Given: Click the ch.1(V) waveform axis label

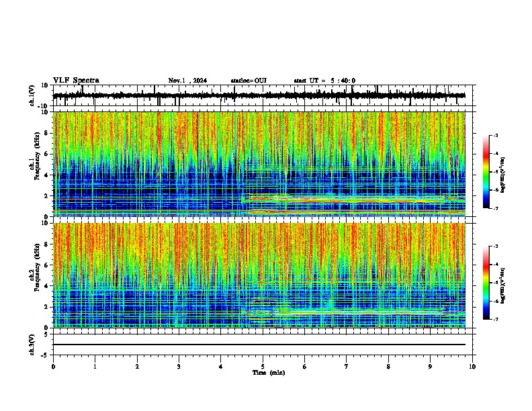Looking at the screenshot, I should [x=32, y=95].
